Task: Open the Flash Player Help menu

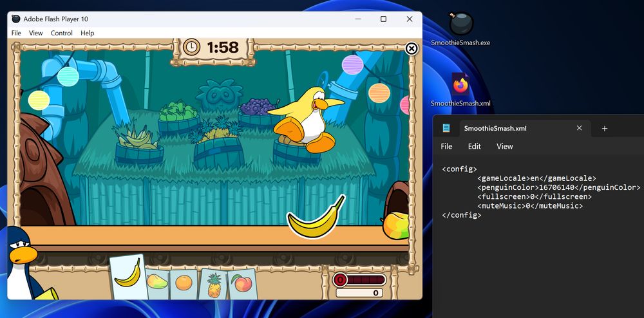Action: [87, 33]
